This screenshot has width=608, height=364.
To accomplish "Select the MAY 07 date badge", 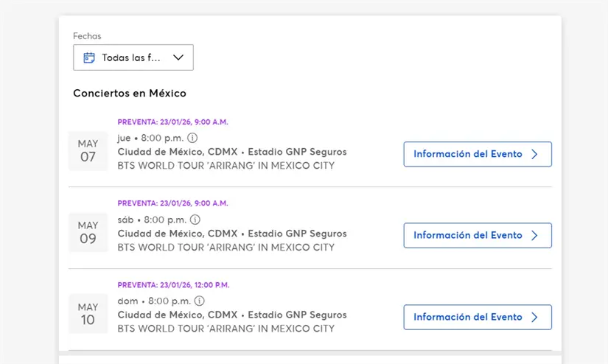I will 88,151.
